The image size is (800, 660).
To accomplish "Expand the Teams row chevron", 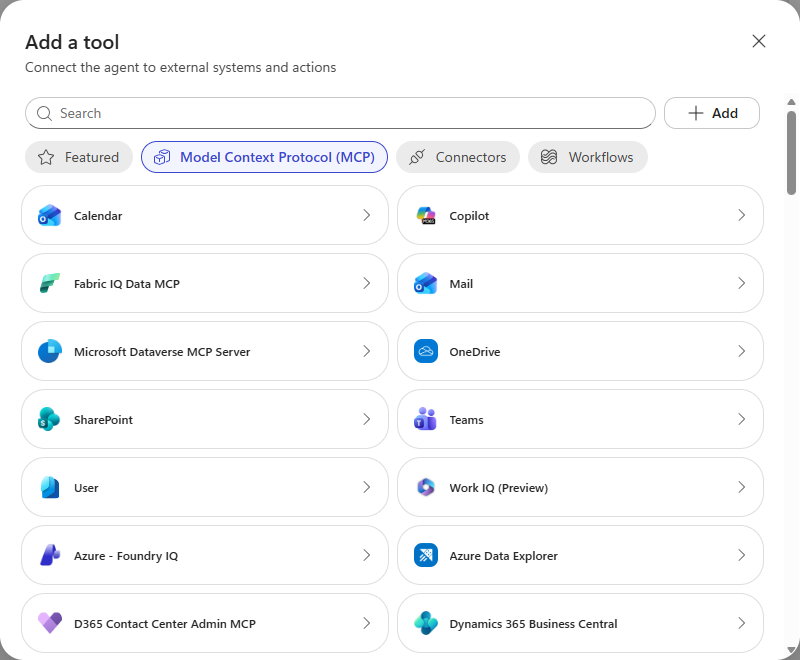I will (742, 419).
